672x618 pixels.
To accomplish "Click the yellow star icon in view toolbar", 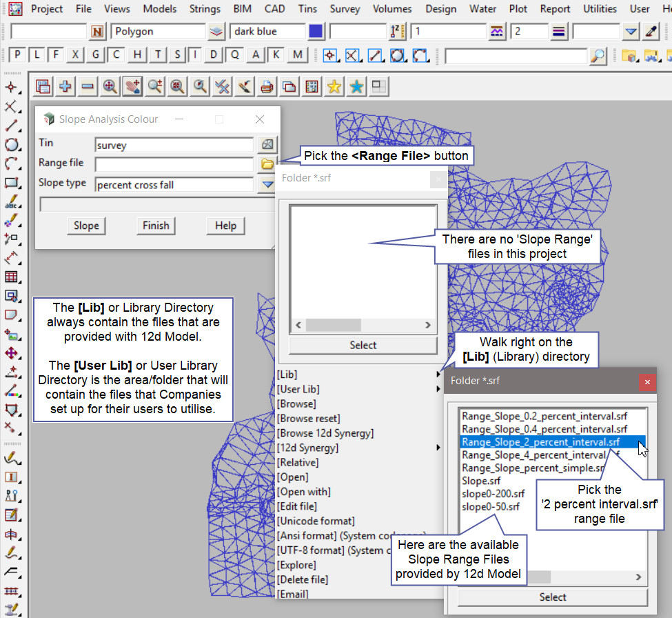I will click(334, 86).
